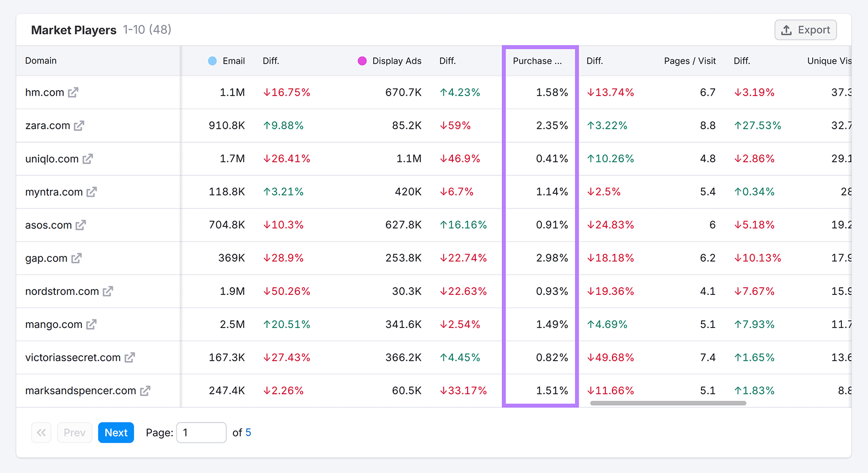868x473 pixels.
Task: Sort by the Domain column header
Action: click(41, 61)
